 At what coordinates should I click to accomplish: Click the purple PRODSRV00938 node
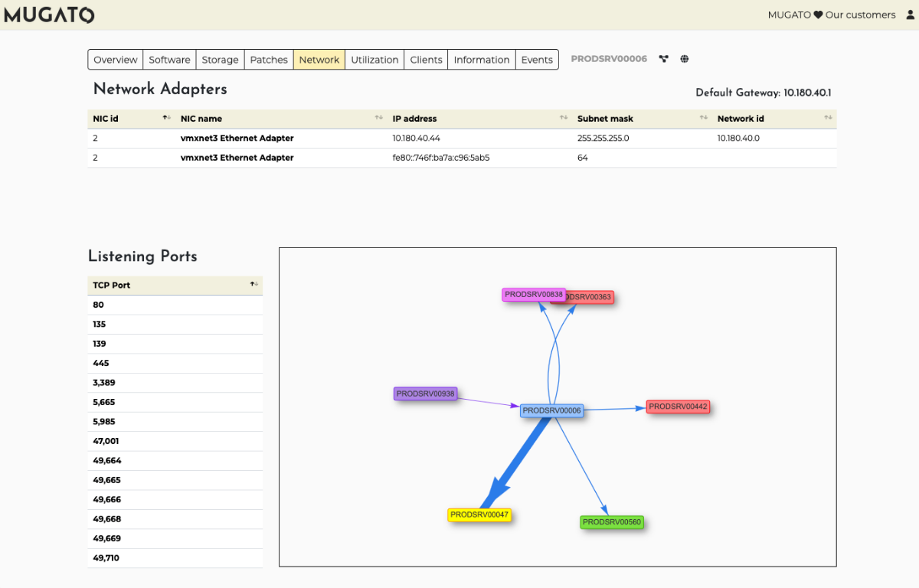425,394
